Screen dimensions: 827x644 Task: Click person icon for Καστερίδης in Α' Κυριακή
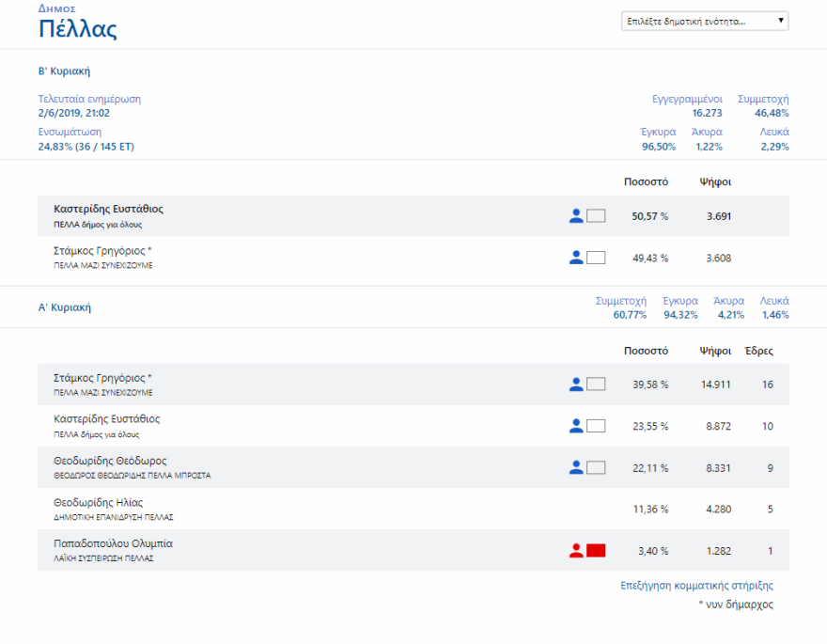point(576,426)
